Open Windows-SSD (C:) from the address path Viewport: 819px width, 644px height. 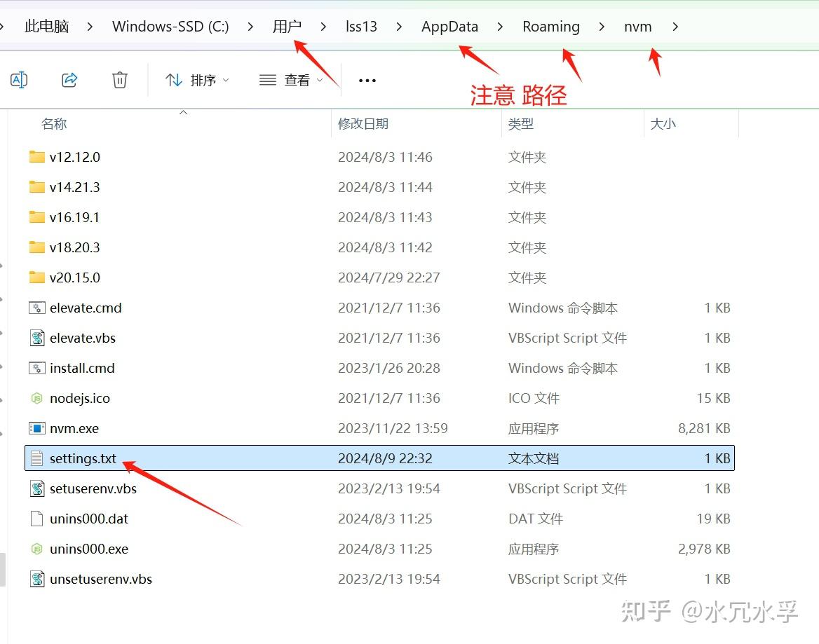point(170,26)
